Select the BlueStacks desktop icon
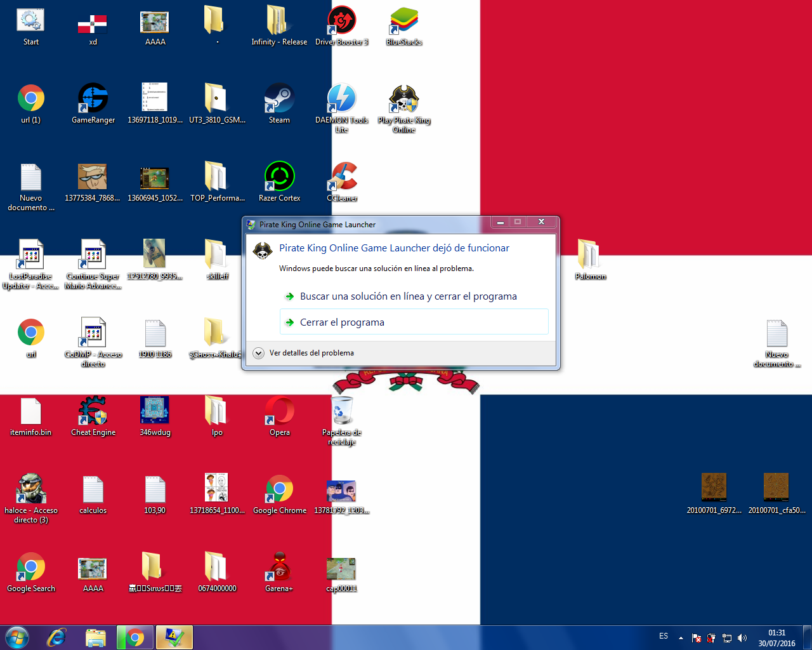Image resolution: width=812 pixels, height=650 pixels. click(x=404, y=27)
